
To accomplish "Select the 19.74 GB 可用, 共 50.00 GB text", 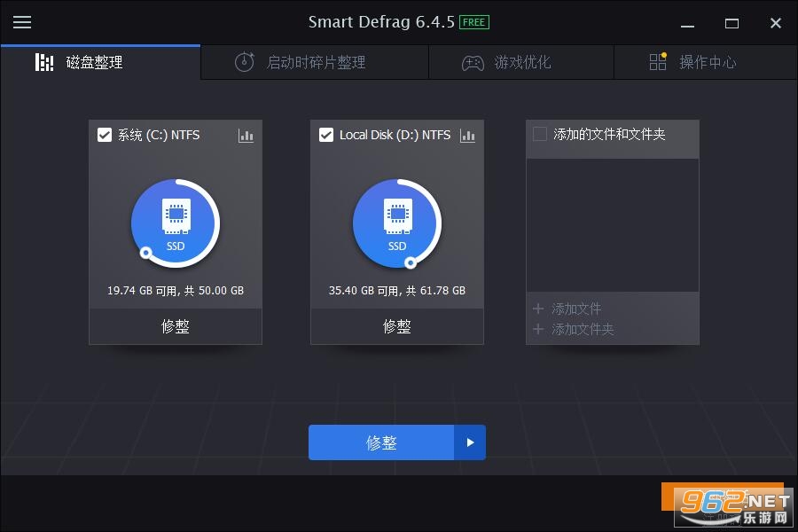I will [x=176, y=291].
